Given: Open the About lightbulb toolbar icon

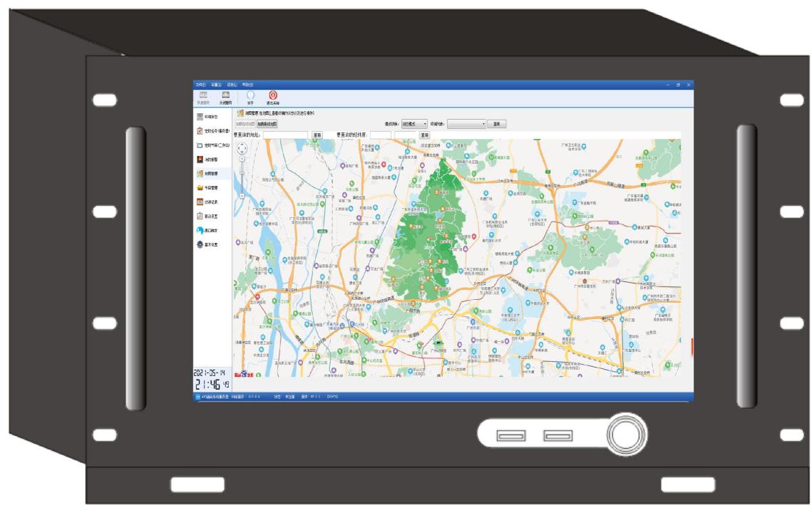Looking at the screenshot, I should point(250,95).
